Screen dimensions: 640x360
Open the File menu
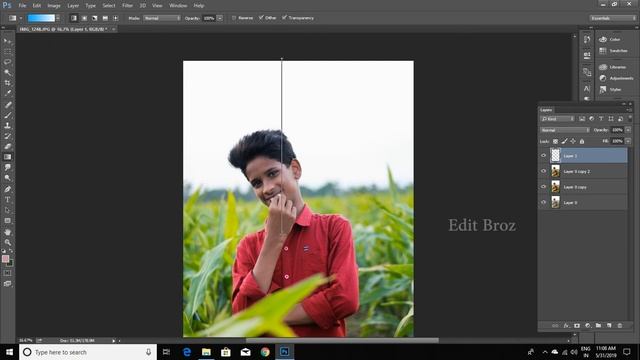click(x=22, y=6)
